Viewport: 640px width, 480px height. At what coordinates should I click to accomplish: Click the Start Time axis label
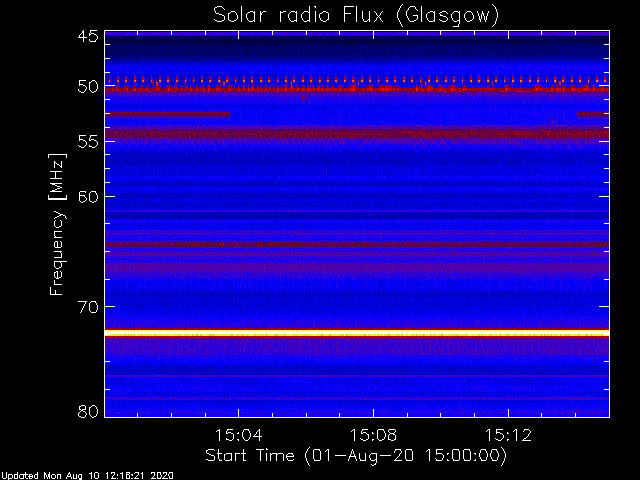[x=356, y=456]
